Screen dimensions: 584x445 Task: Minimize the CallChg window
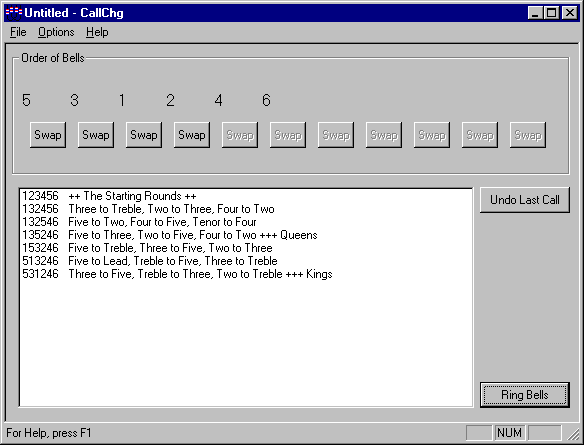tap(535, 13)
